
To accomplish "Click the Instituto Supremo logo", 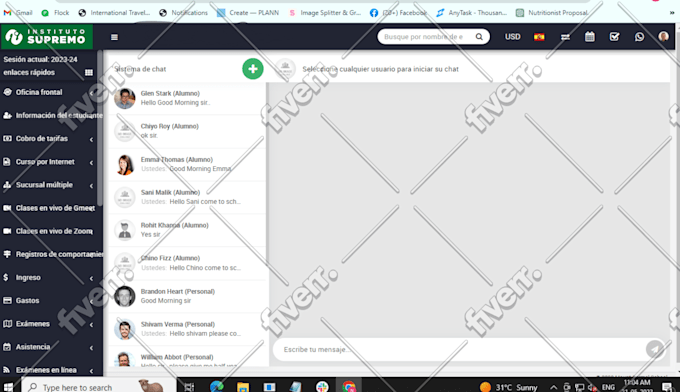I will coord(46,36).
